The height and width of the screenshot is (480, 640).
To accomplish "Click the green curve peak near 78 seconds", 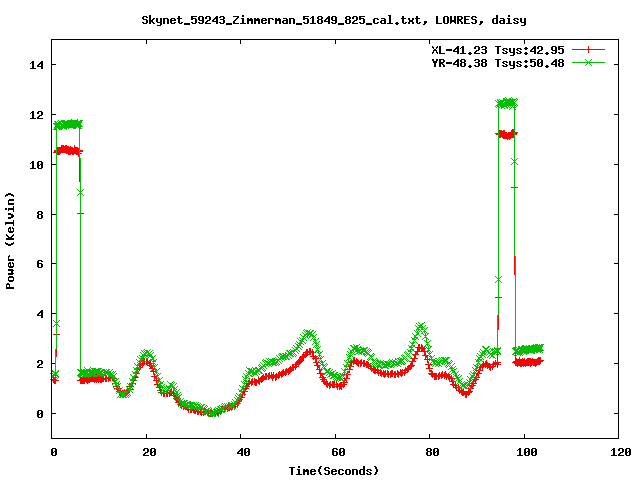I will tap(421, 327).
